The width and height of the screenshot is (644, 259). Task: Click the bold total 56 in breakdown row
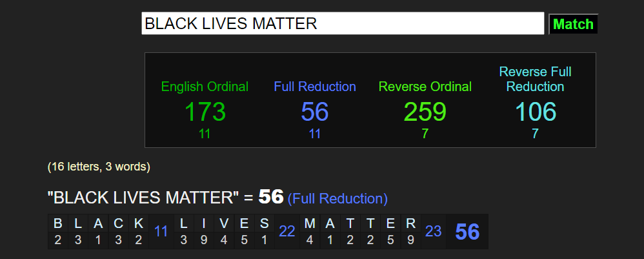click(x=467, y=232)
